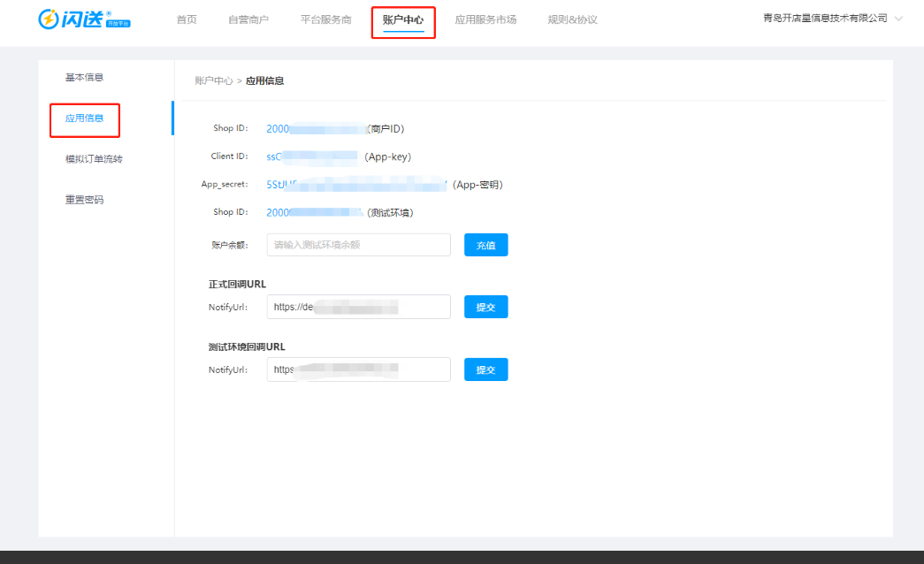Expand the 青岛开店星信息技术有限公司 account dropdown arrow
Image resolution: width=924 pixels, height=564 pixels.
899,19
